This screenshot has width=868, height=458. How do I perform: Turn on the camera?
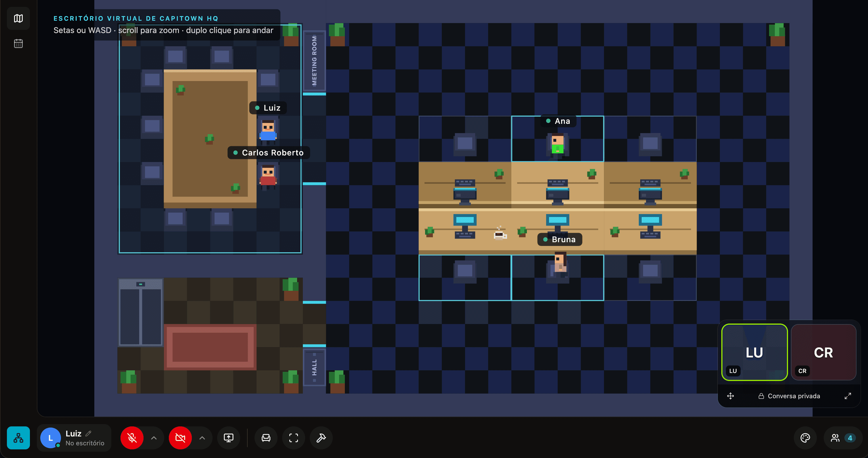[x=180, y=438]
